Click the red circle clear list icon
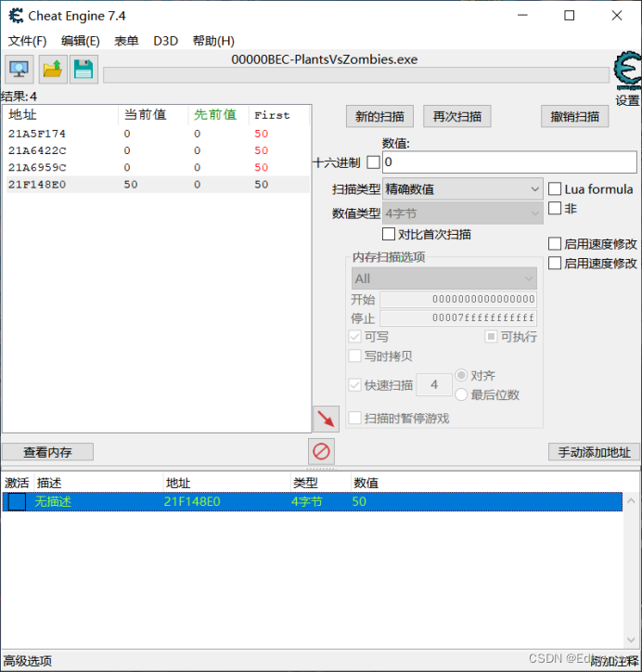The width and height of the screenshot is (642, 672). click(x=321, y=451)
